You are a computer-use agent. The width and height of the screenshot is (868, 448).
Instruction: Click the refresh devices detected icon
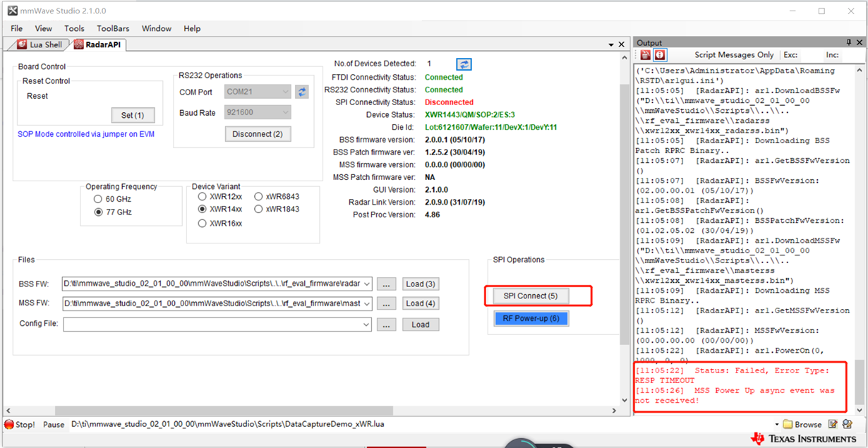coord(464,64)
